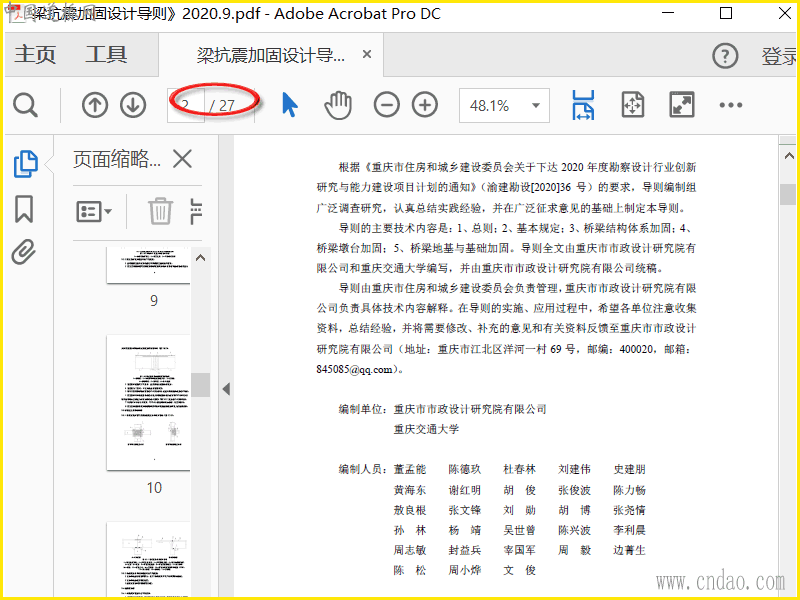Select page 10 thumbnail
Viewport: 800px width, 600px height.
pos(148,403)
